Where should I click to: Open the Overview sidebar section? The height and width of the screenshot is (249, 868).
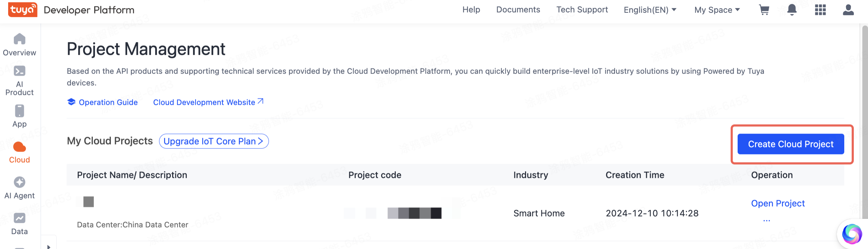click(x=19, y=45)
